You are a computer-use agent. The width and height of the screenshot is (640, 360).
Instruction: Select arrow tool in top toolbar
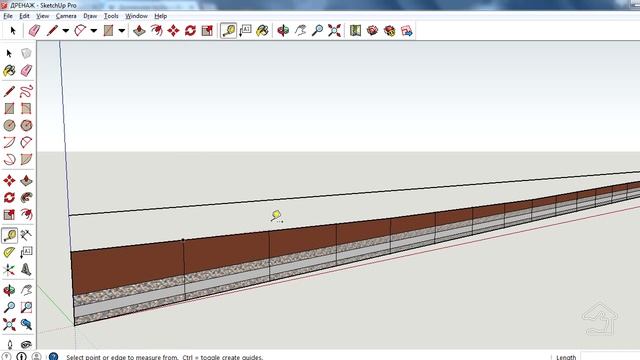(x=13, y=31)
